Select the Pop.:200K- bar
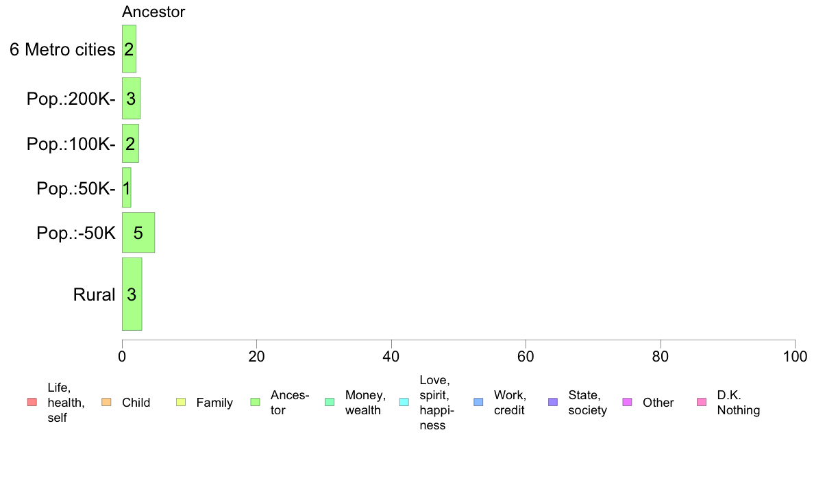814x504 pixels. 131,99
